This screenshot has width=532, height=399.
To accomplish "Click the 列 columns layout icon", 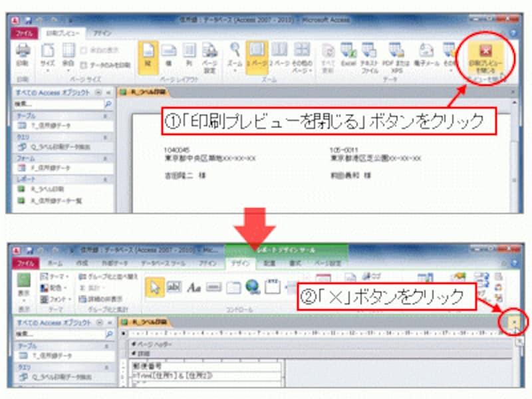I will point(190,56).
